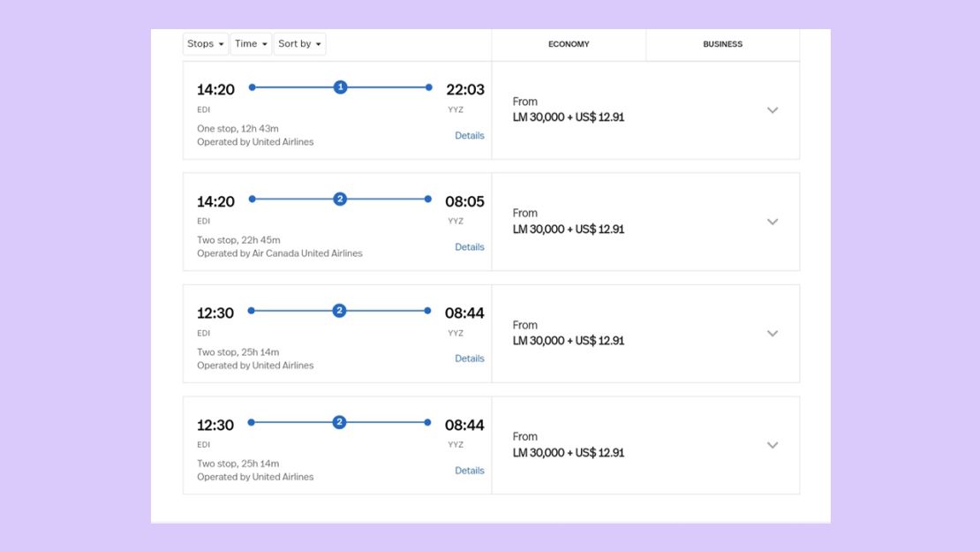
Task: Open the Time filter dropdown
Action: [x=251, y=44]
